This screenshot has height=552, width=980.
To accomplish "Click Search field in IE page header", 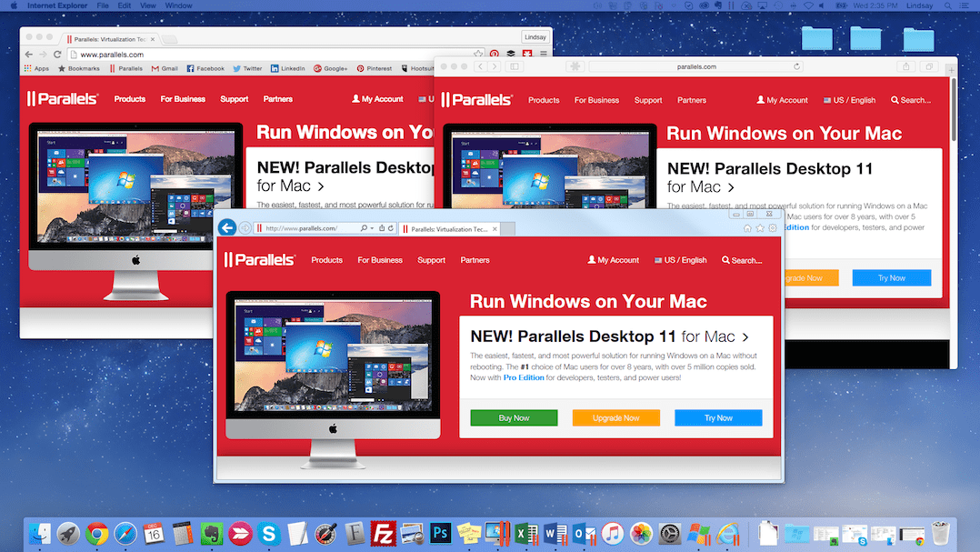I will pos(743,260).
